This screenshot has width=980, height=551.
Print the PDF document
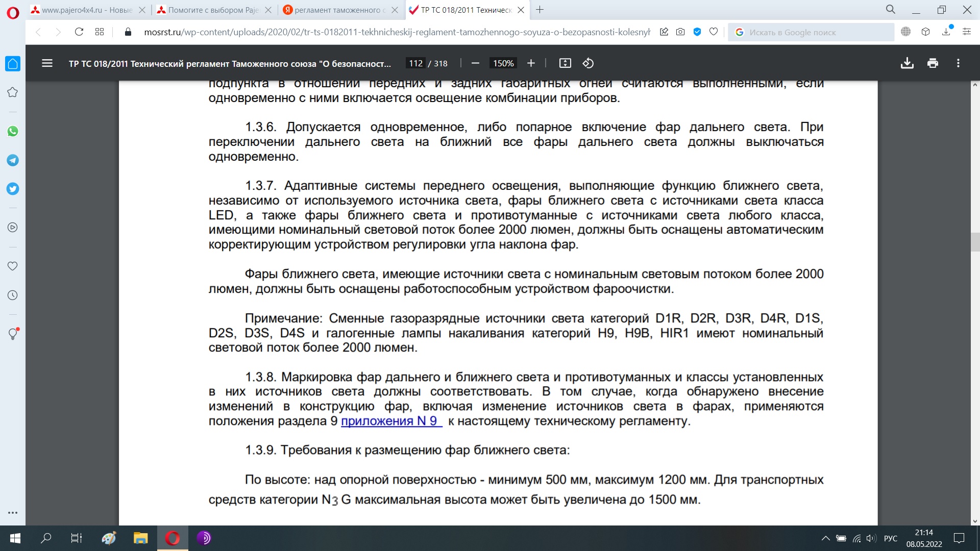933,63
